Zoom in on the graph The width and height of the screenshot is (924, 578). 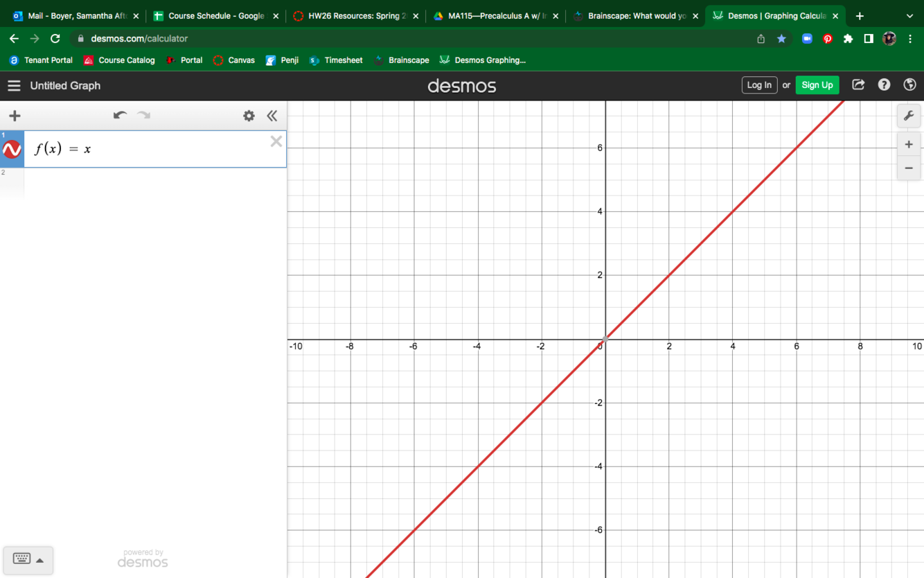pyautogui.click(x=909, y=145)
